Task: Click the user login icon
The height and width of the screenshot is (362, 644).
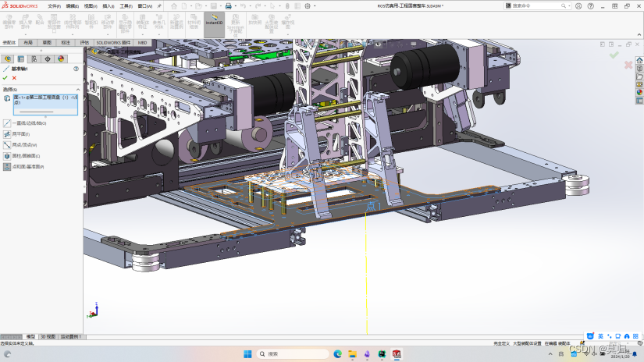Action: click(578, 5)
